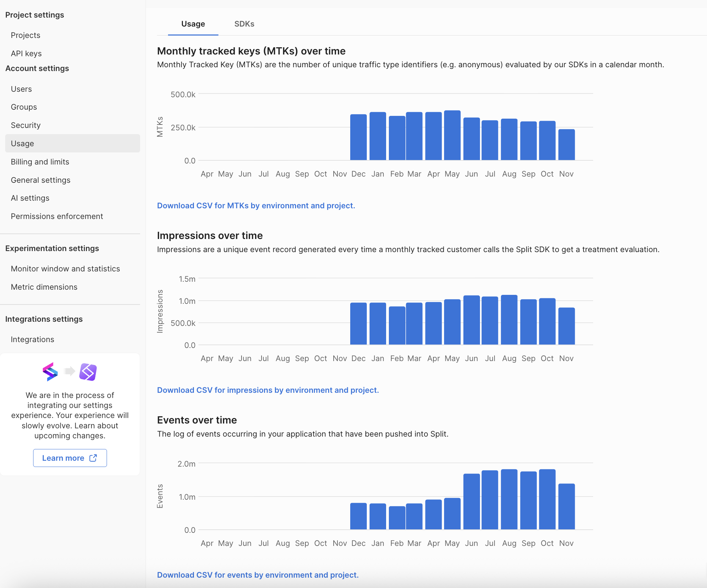Go to API keys settings
Viewport: 707px width, 588px height.
(26, 53)
